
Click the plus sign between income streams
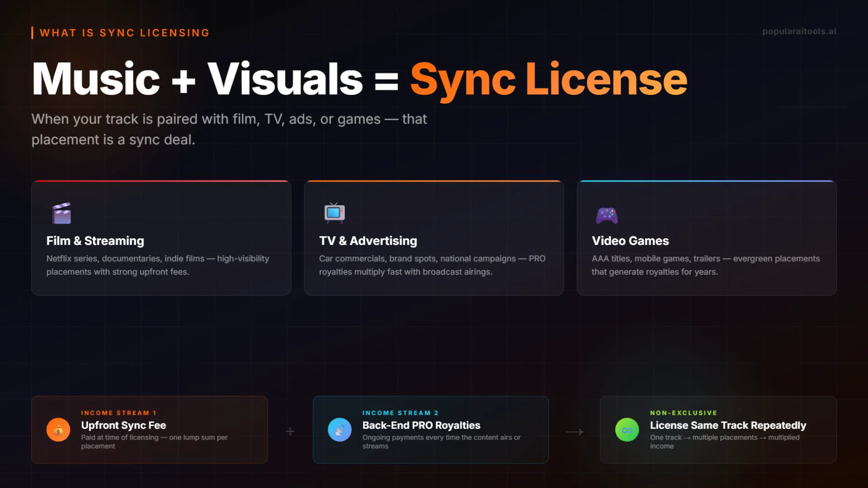pyautogui.click(x=290, y=432)
